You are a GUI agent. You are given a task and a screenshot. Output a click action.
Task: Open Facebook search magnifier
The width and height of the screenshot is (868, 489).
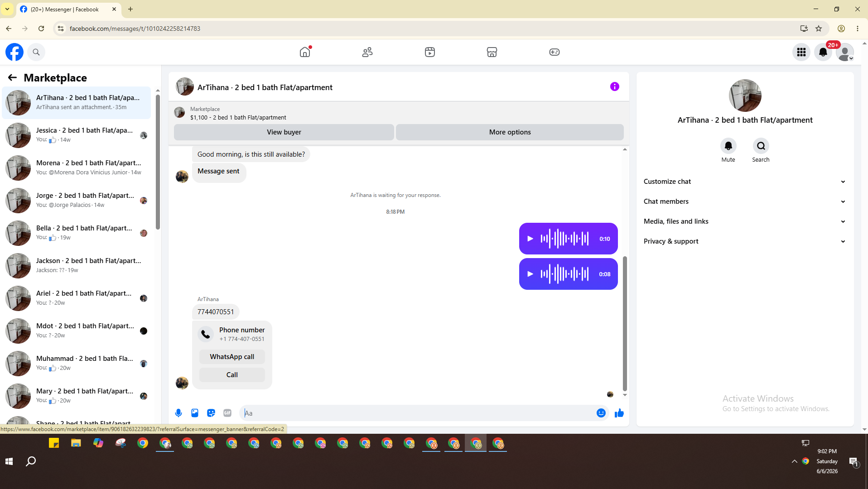click(36, 52)
